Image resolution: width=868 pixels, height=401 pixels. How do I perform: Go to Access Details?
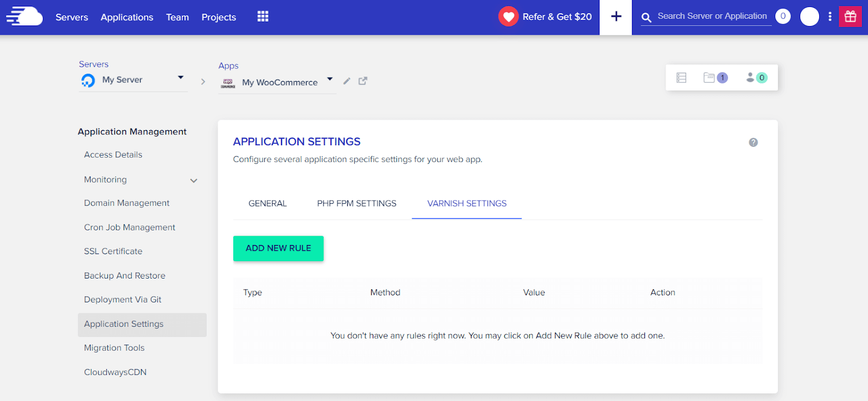[113, 155]
